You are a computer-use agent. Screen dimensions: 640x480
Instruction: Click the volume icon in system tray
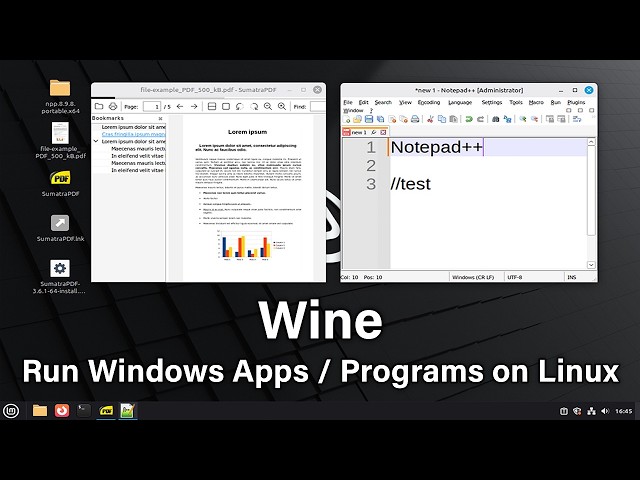click(x=605, y=411)
